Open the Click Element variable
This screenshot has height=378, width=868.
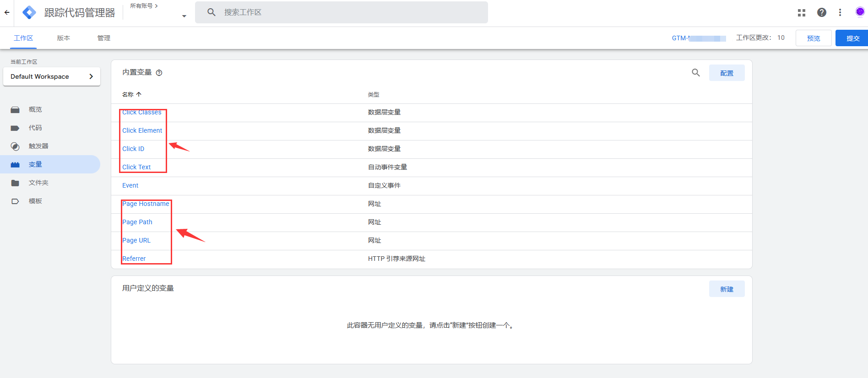click(142, 130)
